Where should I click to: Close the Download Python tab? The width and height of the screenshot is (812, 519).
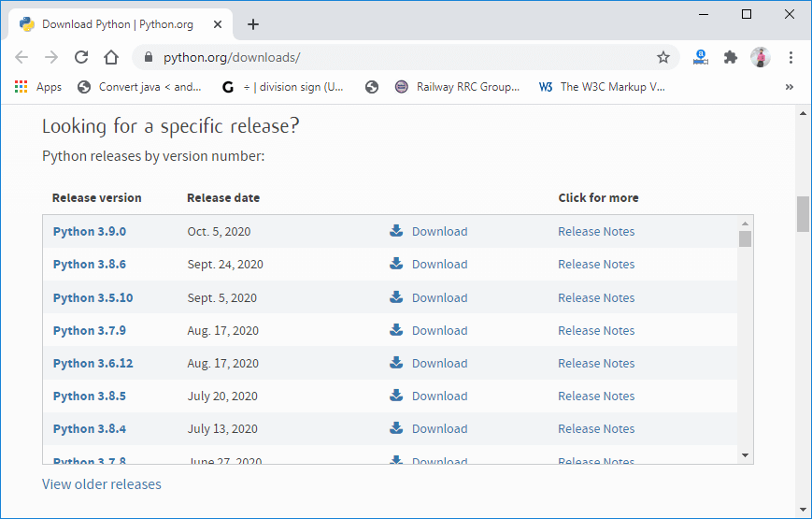[218, 24]
